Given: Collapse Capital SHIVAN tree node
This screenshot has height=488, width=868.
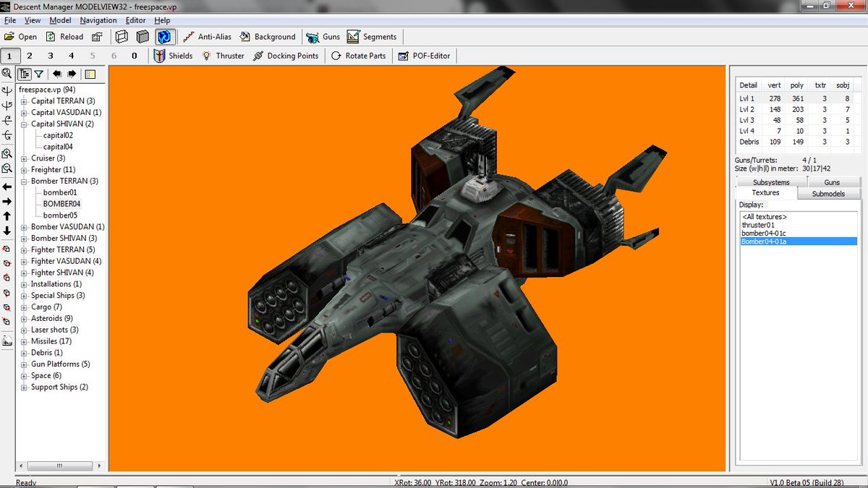Looking at the screenshot, I should (24, 124).
